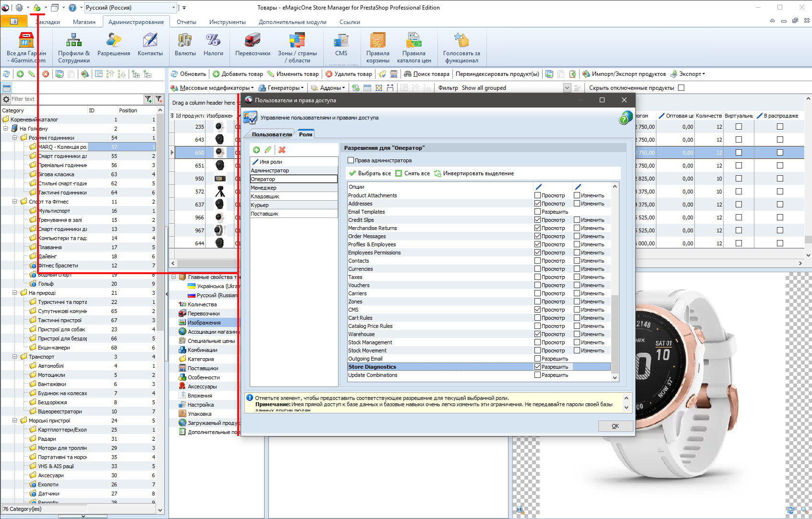Collapse the Транспорт category node
This screenshot has height=519, width=812.
pos(15,357)
